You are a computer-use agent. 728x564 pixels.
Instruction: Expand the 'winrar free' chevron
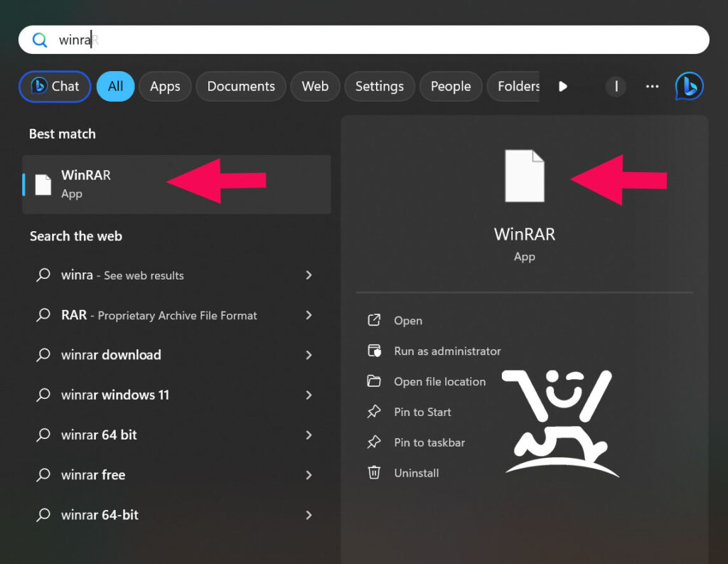coord(309,475)
